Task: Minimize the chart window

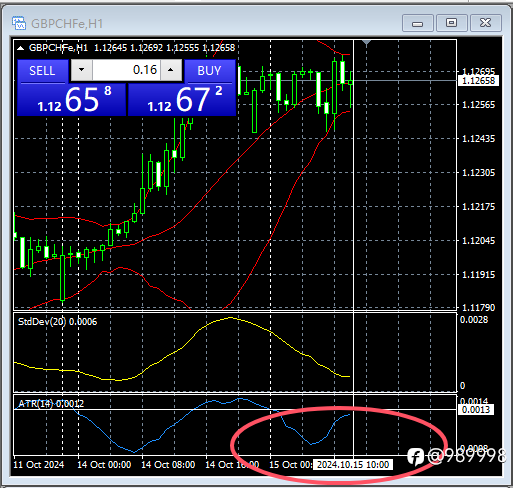Action: (x=418, y=23)
